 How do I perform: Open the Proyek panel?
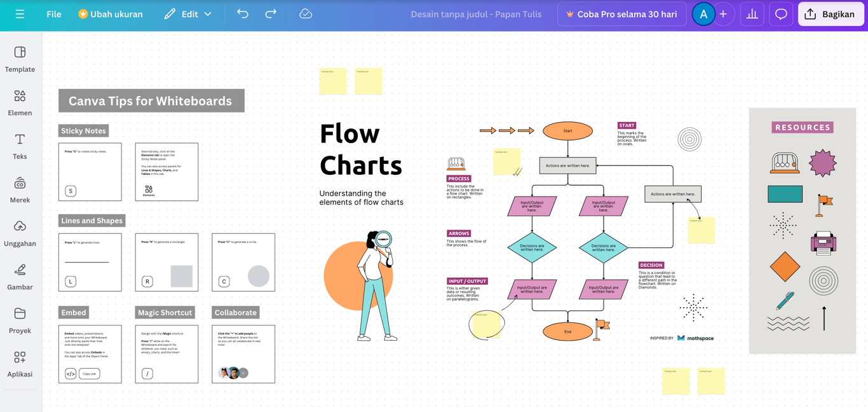20,321
